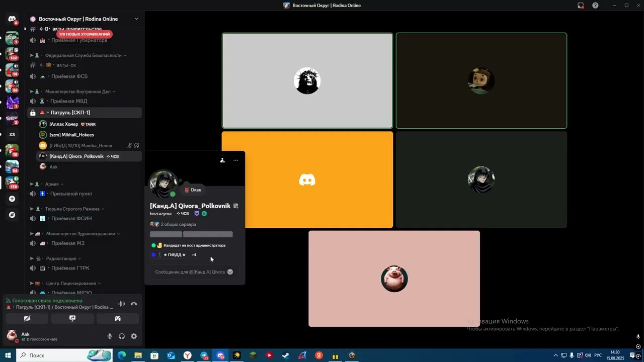Open the Explore servers compass icon
Screen dimensions: 644x362
[12, 215]
